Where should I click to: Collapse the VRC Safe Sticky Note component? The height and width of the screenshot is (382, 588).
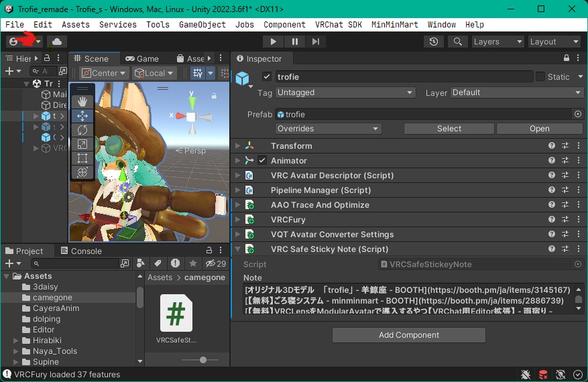point(238,249)
